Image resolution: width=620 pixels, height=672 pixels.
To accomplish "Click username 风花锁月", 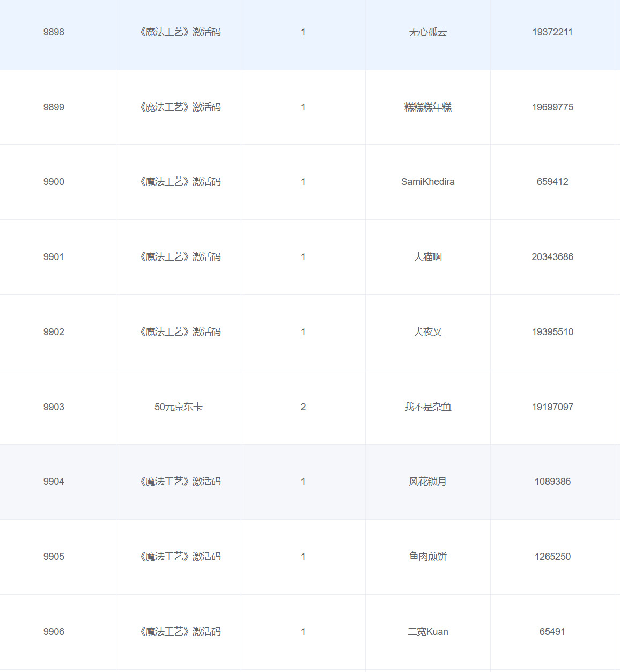I will tap(427, 482).
